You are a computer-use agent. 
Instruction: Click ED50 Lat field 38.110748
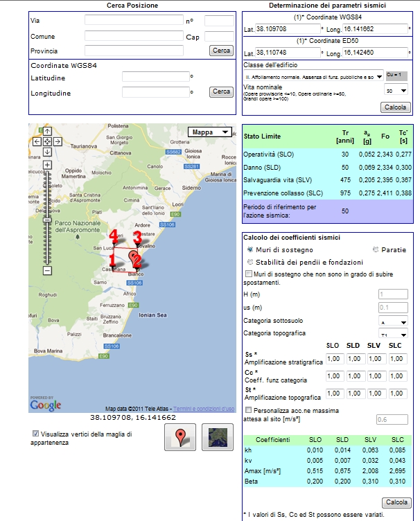[x=288, y=53]
